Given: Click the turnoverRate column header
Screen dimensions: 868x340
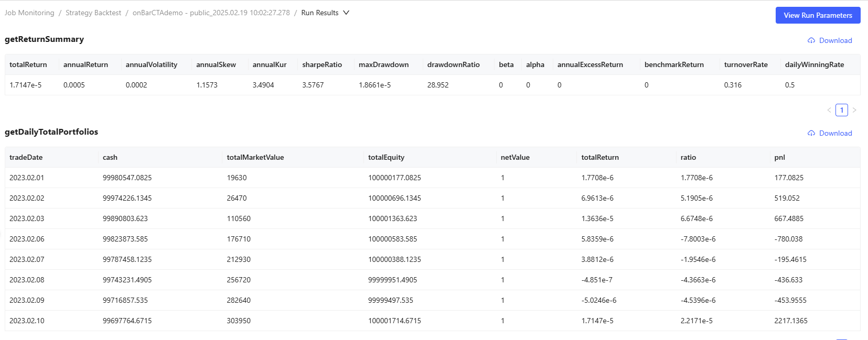Looking at the screenshot, I should [746, 64].
